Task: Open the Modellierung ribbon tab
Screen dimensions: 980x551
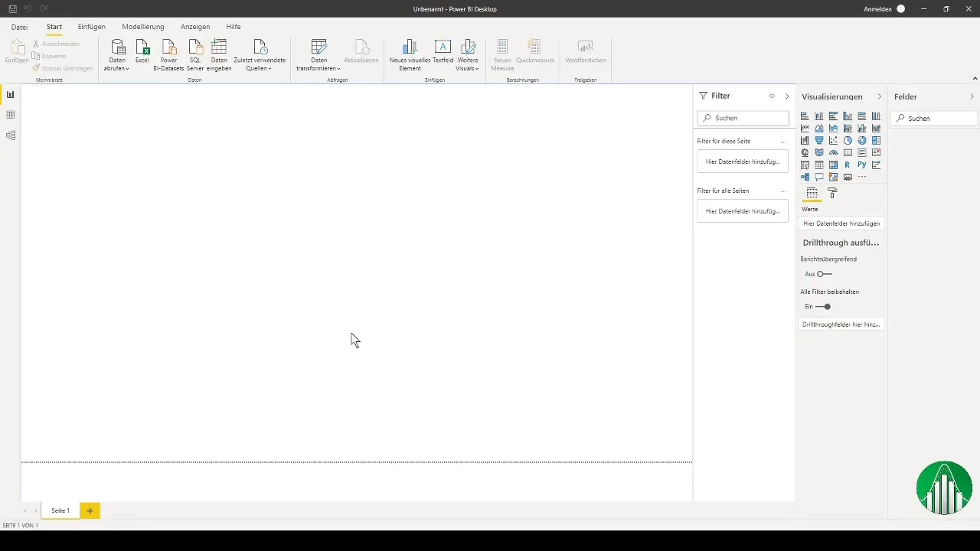Action: (x=143, y=27)
